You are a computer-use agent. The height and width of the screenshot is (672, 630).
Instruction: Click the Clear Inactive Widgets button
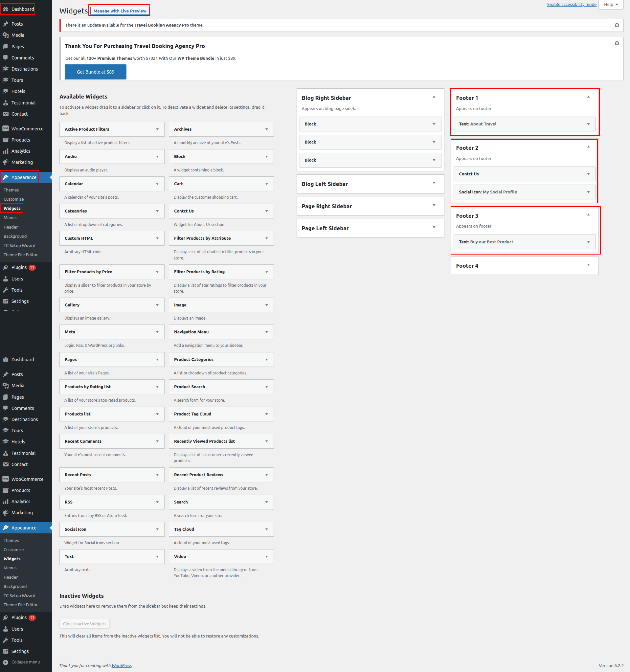(x=84, y=624)
